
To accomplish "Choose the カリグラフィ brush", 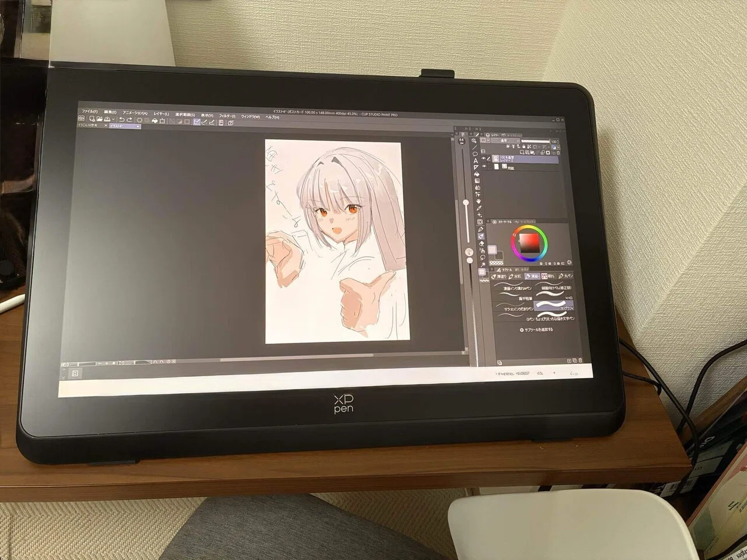I will point(554,306).
